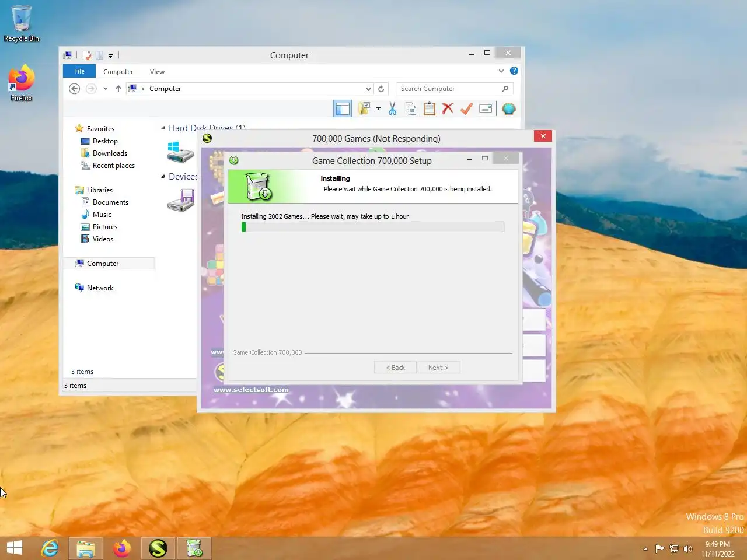
Task: Click the Windows local disk drive icon
Action: [x=180, y=152]
